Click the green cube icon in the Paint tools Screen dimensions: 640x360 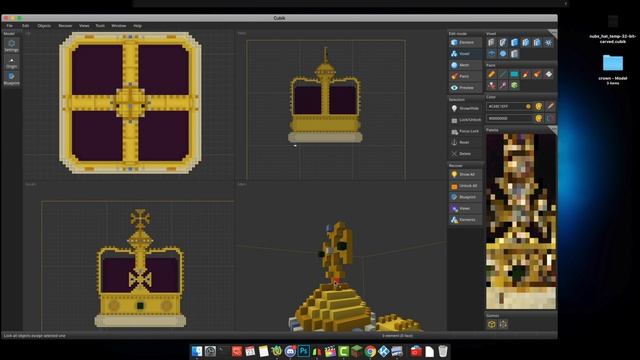point(514,85)
